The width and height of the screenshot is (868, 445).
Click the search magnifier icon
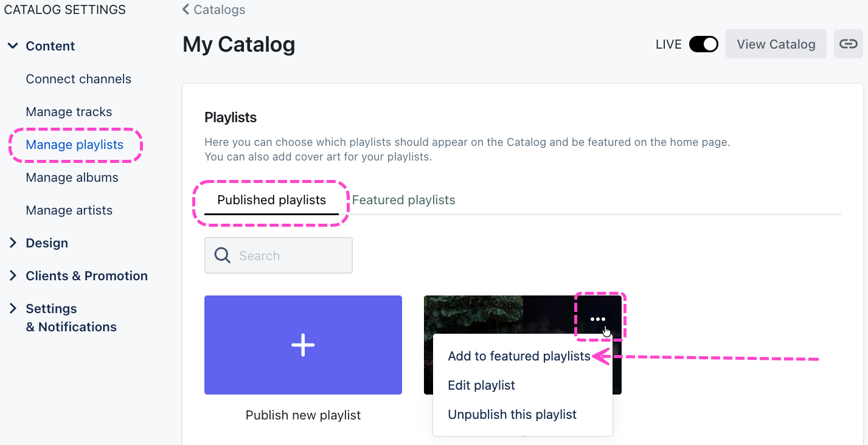click(223, 255)
